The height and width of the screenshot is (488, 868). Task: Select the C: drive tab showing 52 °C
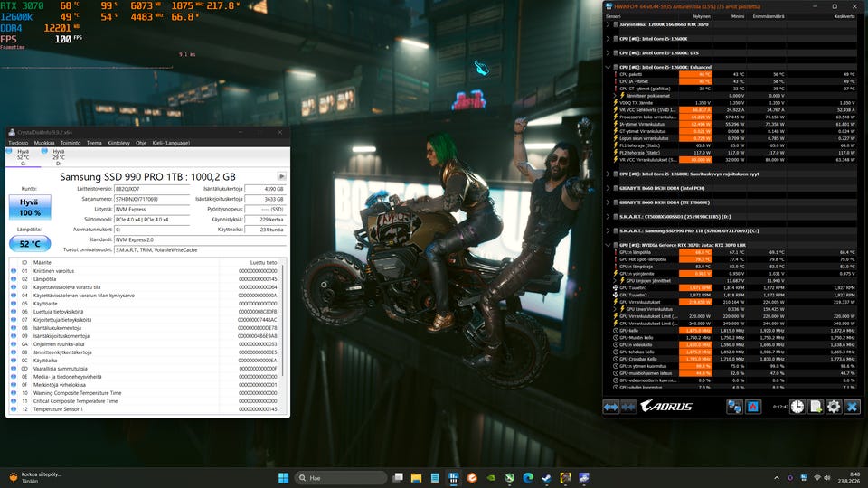(23, 157)
